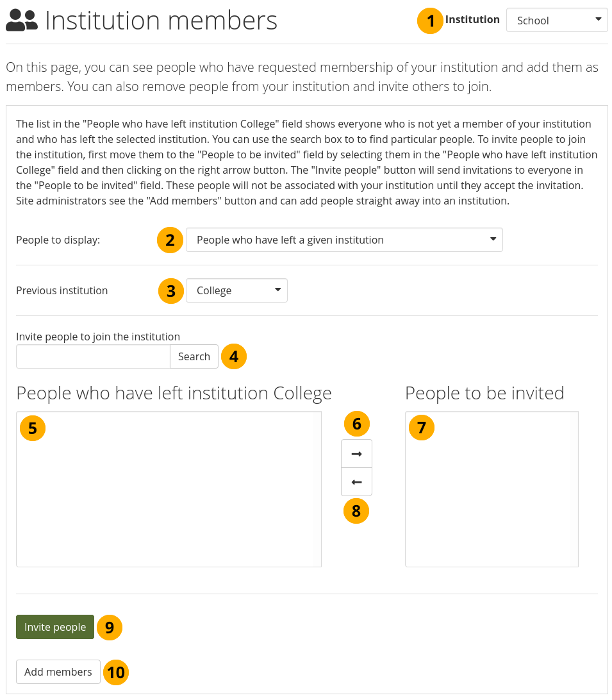
Task: Click the orange number 8 badge
Action: point(357,511)
